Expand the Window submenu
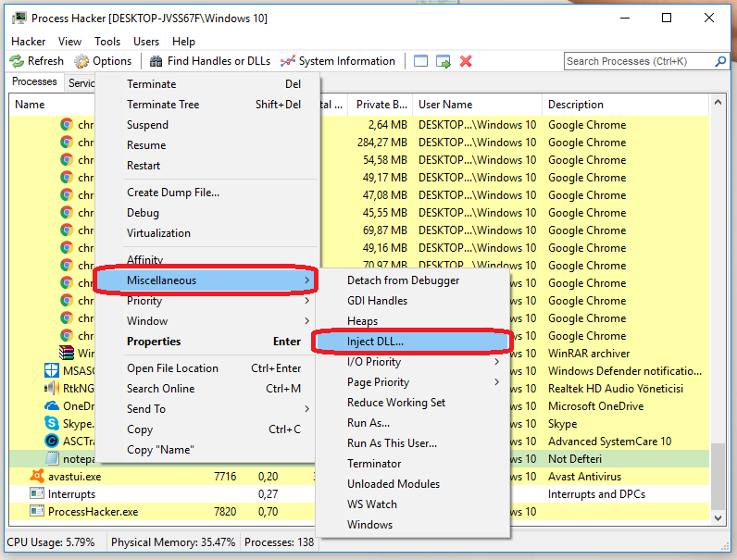Screen dimensions: 737x560 pos(207,321)
